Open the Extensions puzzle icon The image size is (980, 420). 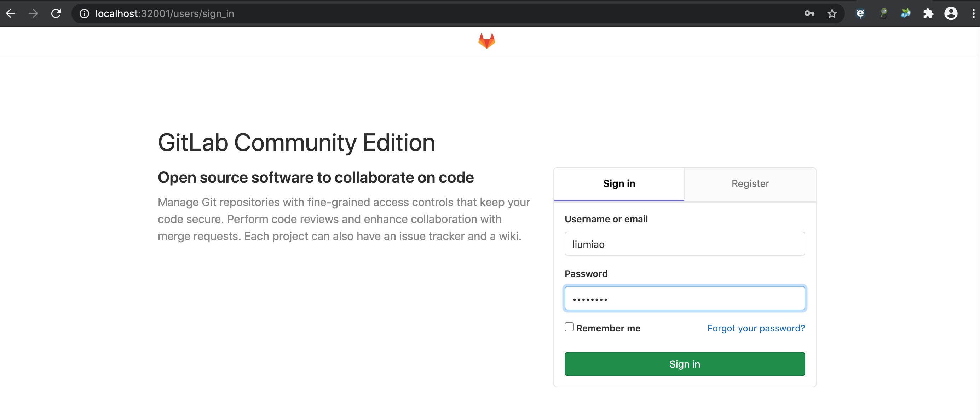click(x=928, y=14)
